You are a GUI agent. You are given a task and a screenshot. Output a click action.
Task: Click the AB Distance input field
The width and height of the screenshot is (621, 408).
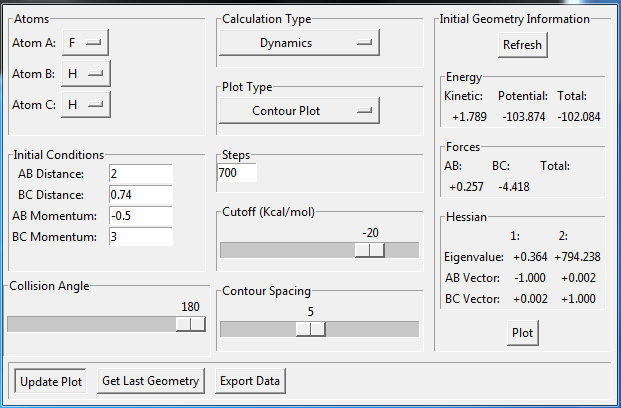coord(140,174)
